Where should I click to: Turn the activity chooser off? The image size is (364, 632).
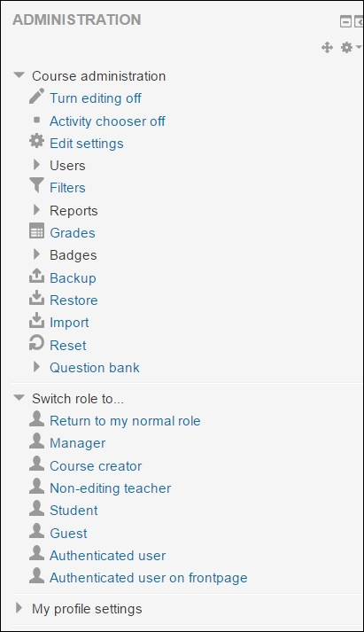(107, 121)
